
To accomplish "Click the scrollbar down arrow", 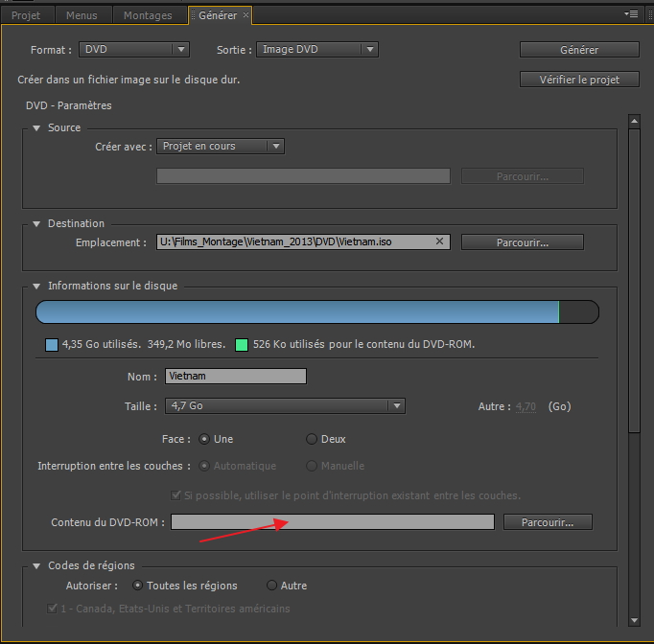I will coord(633,620).
